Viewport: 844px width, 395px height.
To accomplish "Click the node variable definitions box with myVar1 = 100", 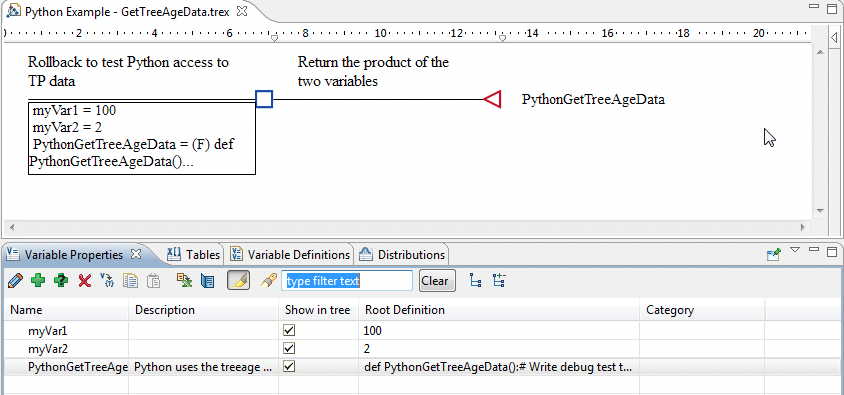I will 142,138.
